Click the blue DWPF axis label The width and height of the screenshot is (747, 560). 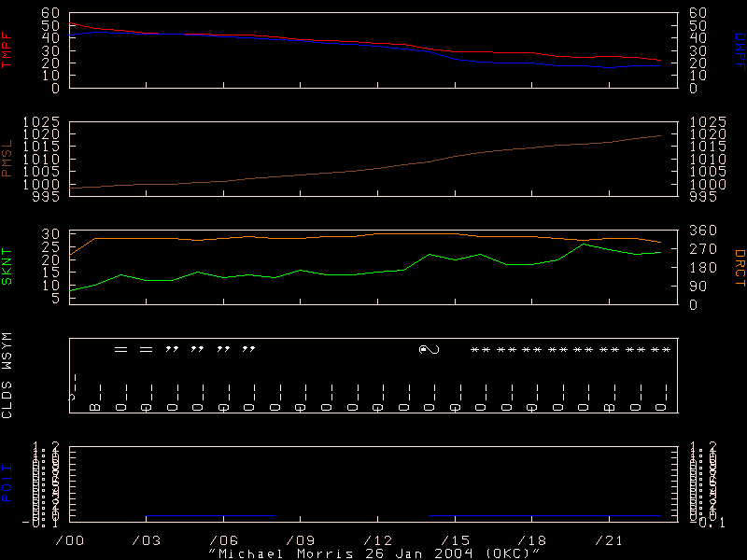[739, 50]
